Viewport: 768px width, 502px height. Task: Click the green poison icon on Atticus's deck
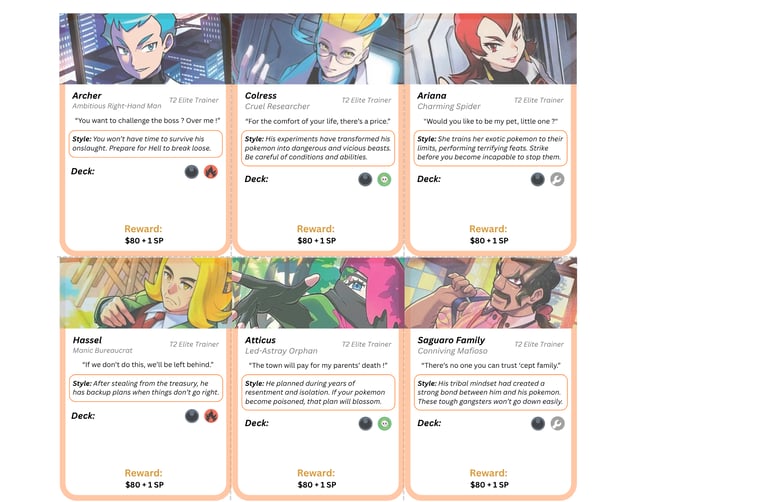coord(384,424)
